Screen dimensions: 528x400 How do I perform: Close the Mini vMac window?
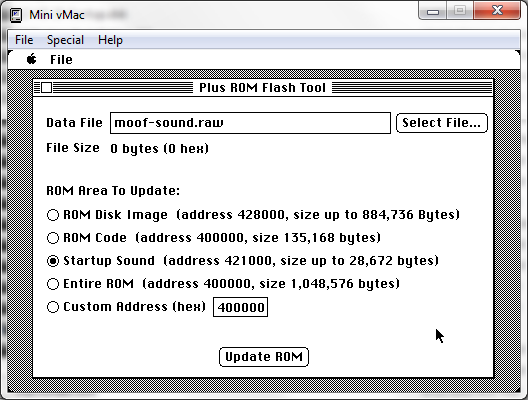tap(497, 11)
